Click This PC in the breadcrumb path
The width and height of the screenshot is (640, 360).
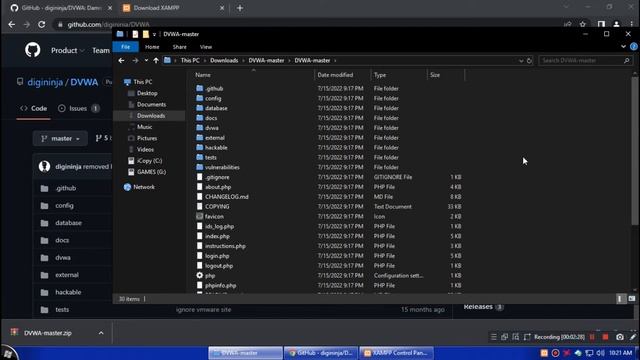190,60
